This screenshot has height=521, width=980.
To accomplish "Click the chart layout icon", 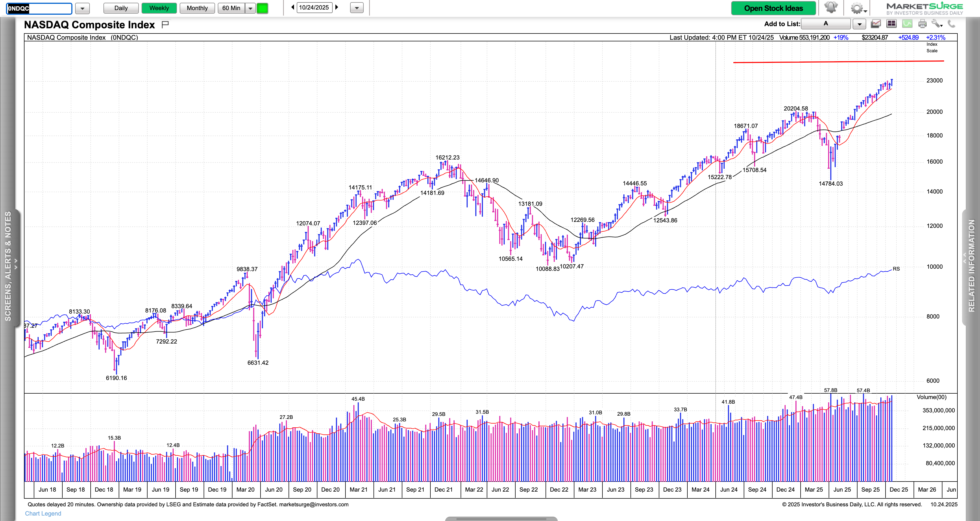I will coord(876,24).
